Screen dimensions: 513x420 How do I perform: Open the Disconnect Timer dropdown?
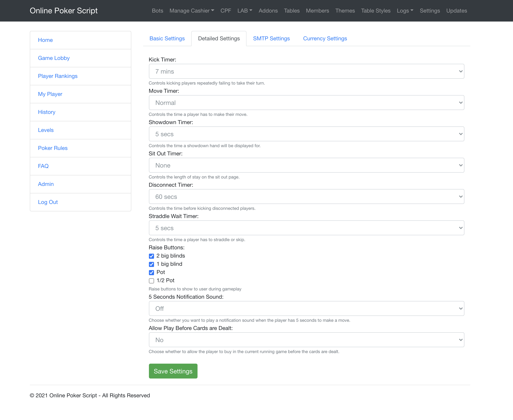[306, 196]
